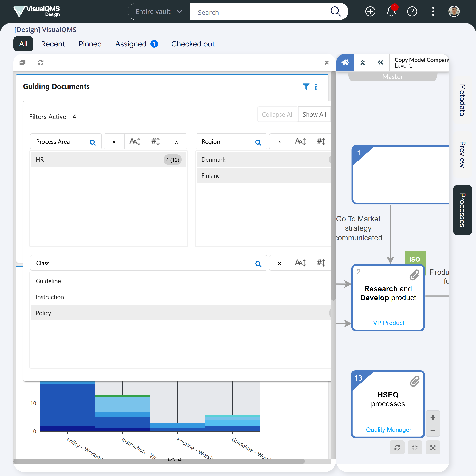Click the VP Product link
This screenshot has width=476, height=476.
pos(389,323)
